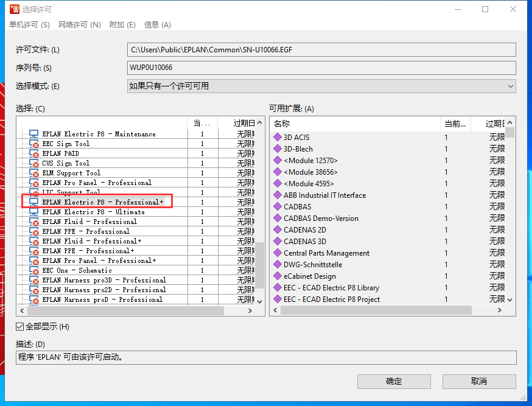The image size is (532, 406).
Task: Select the <Module 4595> extension row
Action: pos(388,183)
